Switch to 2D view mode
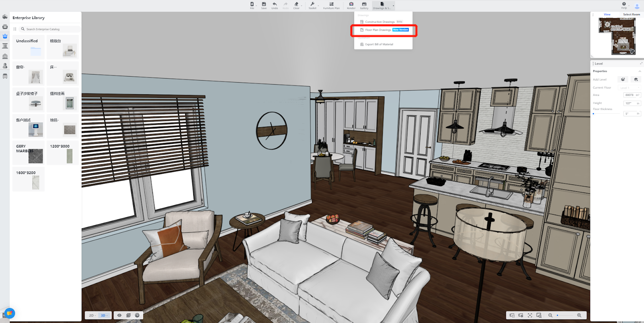 tap(92, 315)
